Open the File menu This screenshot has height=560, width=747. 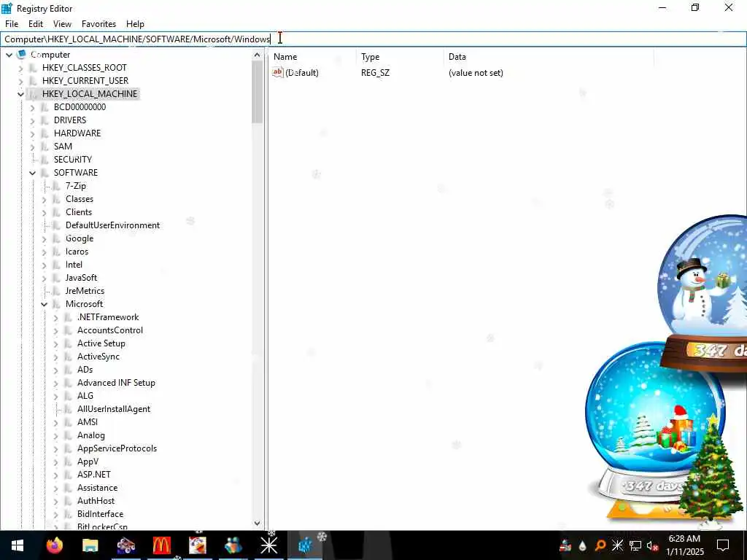[12, 24]
